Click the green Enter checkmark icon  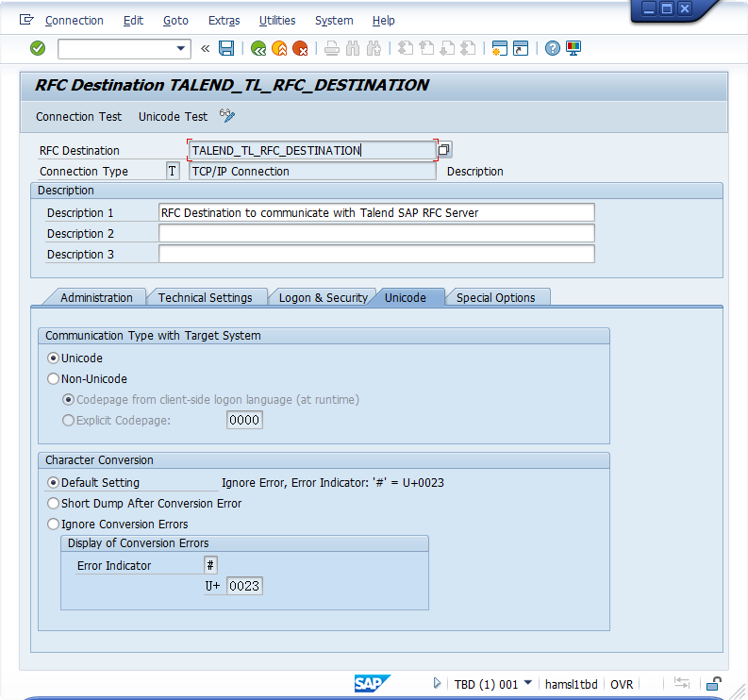point(38,48)
